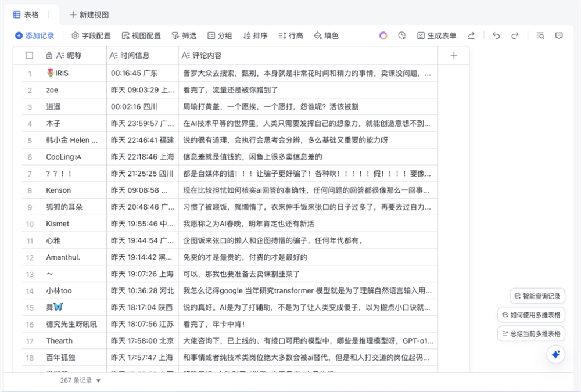Sort records with the 排序 icon
581x392 pixels.
coord(256,35)
